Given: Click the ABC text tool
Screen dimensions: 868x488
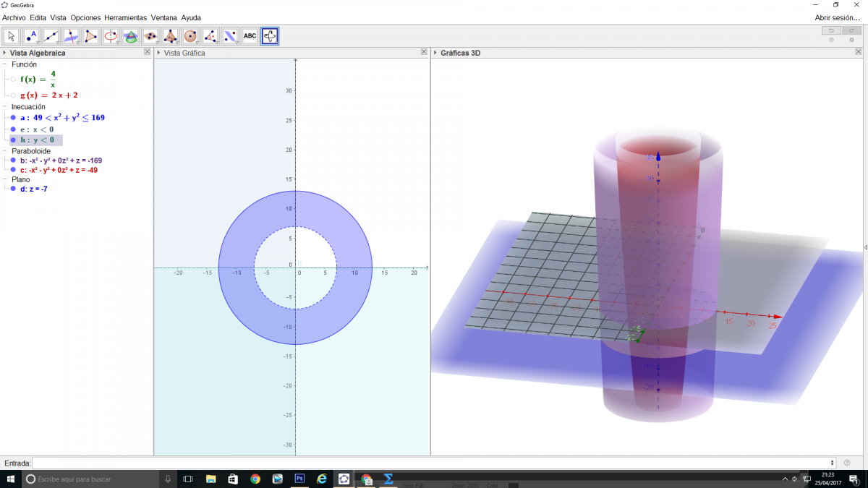Looking at the screenshot, I should click(250, 35).
